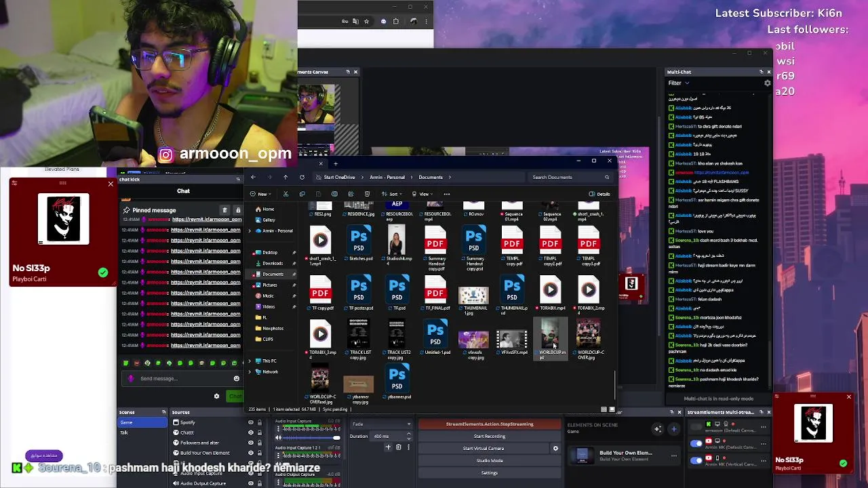Hide the Chattt source
This screenshot has height=488, width=868.
pyautogui.click(x=251, y=432)
